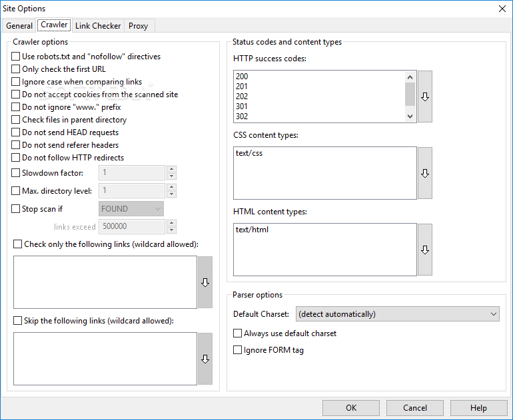Decrease Slowdown factor with down arrow

[171, 176]
